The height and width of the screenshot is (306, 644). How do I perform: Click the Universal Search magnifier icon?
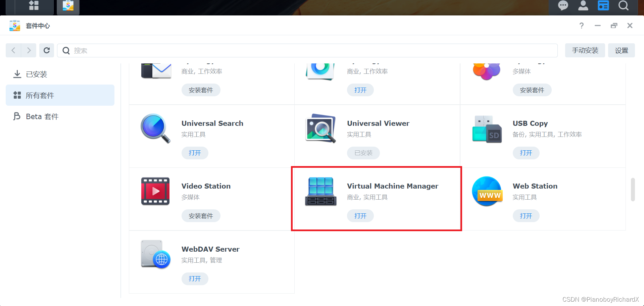pyautogui.click(x=155, y=129)
